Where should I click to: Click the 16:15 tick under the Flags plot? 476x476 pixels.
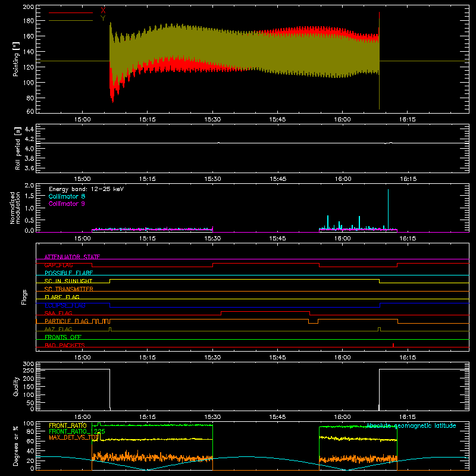coord(408,358)
